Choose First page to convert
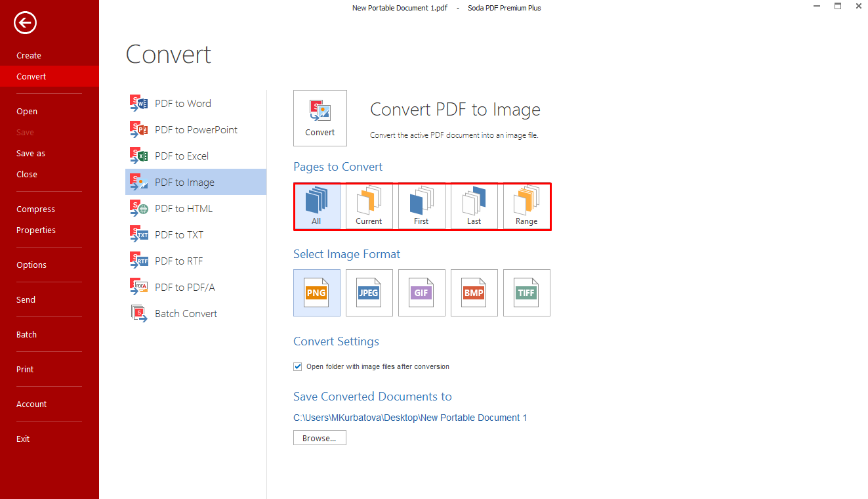 click(421, 206)
